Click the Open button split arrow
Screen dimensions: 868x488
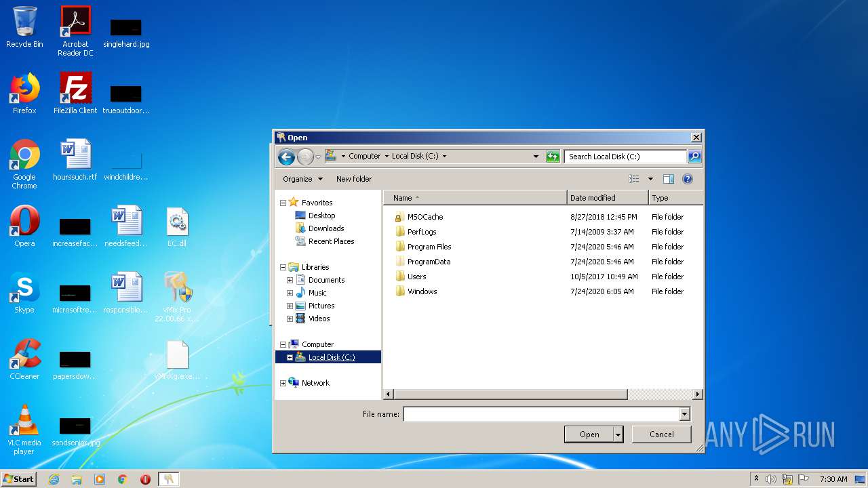coord(618,434)
